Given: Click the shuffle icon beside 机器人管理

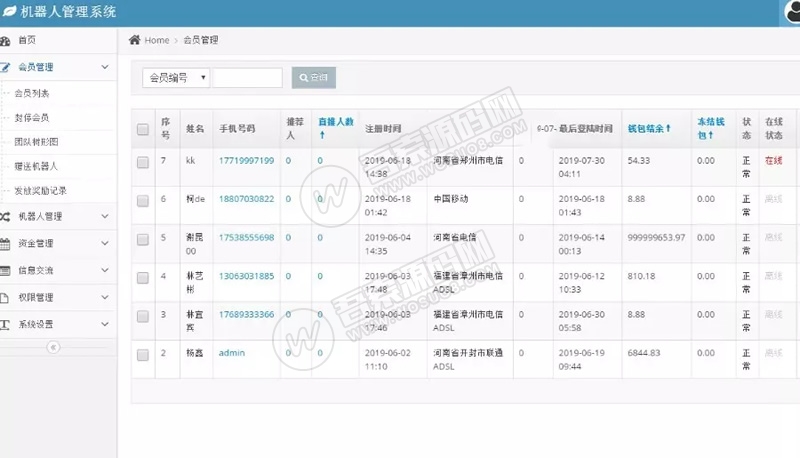Looking at the screenshot, I should [6, 217].
